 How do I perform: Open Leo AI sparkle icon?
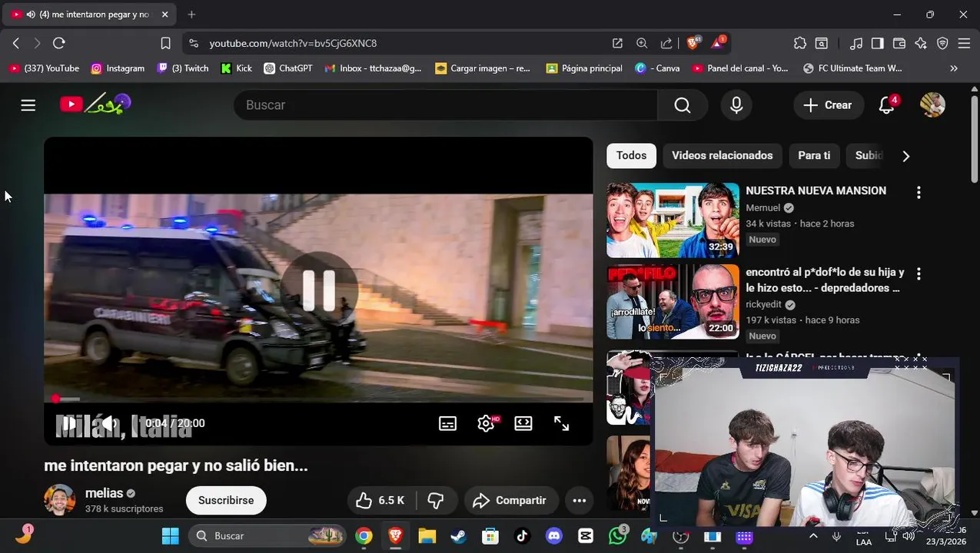pyautogui.click(x=921, y=44)
